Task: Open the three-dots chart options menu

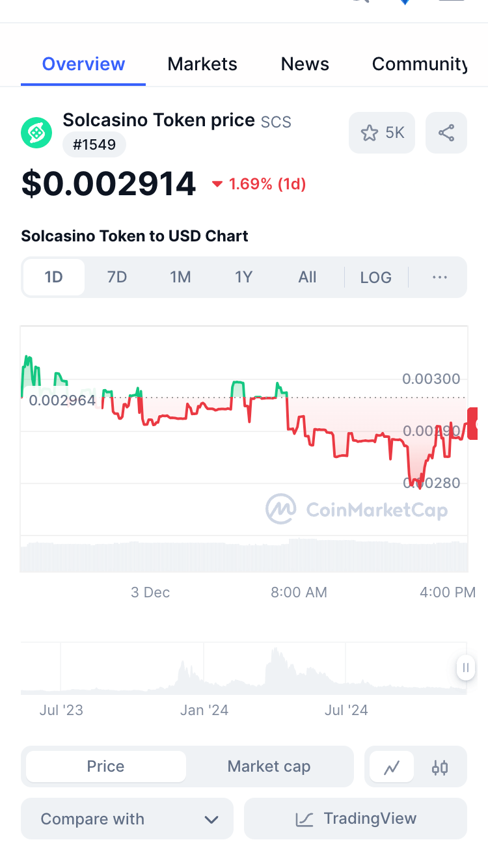Action: click(x=440, y=278)
